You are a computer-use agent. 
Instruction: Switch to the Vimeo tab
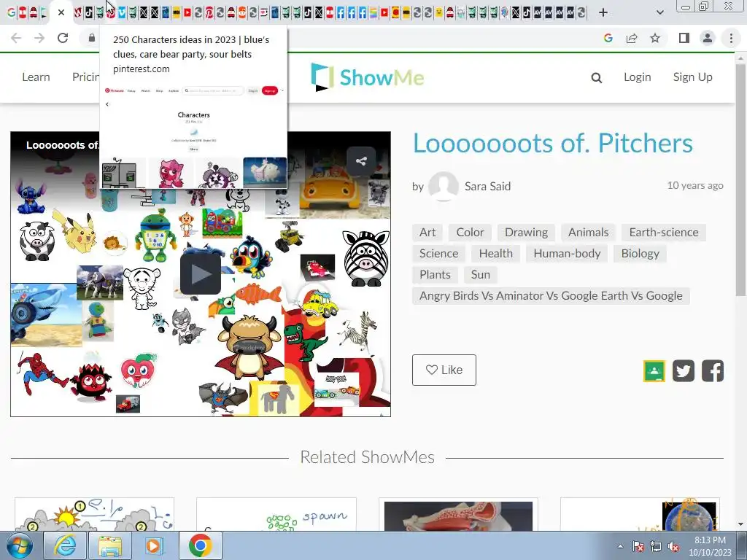[122, 12]
